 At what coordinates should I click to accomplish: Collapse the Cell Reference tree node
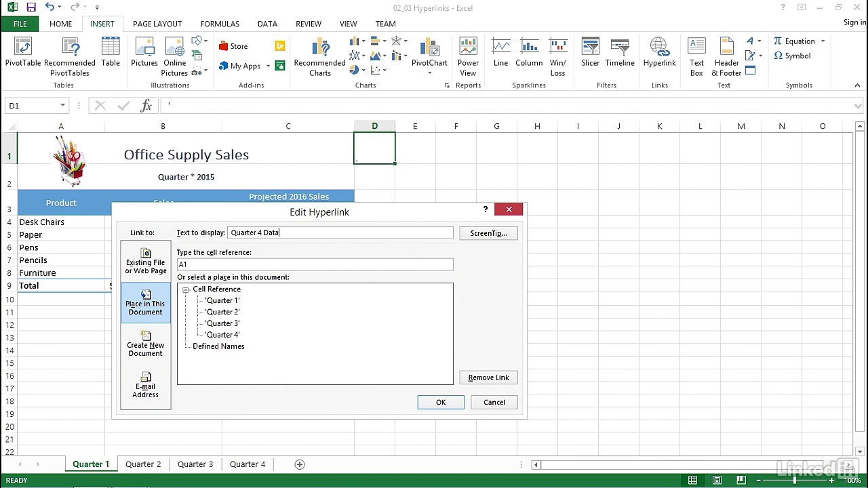pyautogui.click(x=186, y=289)
